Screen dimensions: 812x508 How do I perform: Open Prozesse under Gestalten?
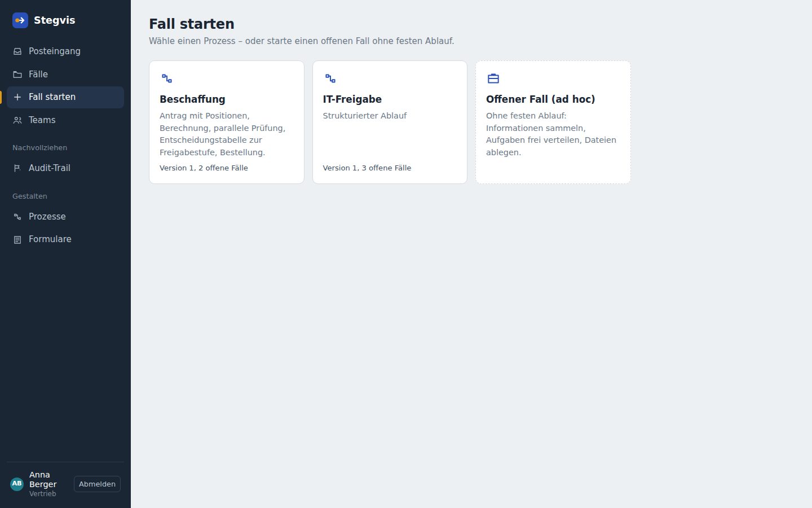[x=65, y=217]
